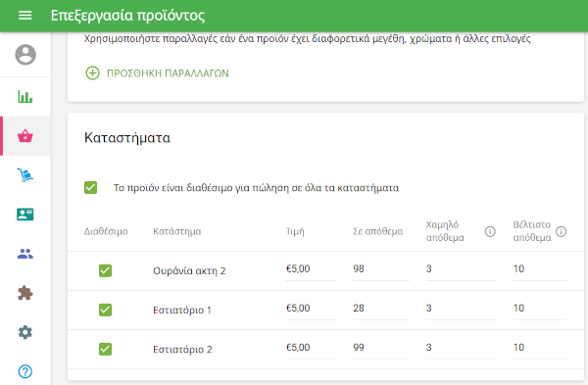Image resolution: width=588 pixels, height=385 pixels.
Task: Toggle product available in all stores checkbox
Action: pos(91,187)
